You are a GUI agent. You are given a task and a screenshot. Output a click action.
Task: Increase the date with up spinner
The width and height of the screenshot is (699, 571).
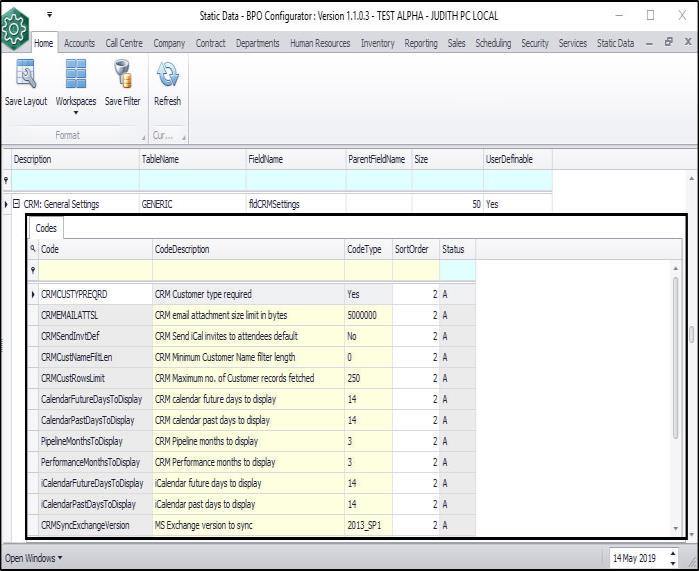[672, 552]
